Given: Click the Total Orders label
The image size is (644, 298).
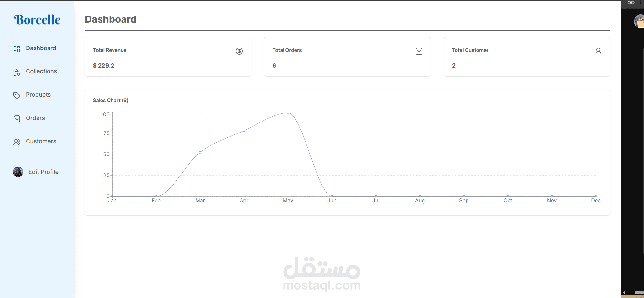Looking at the screenshot, I should click(287, 50).
